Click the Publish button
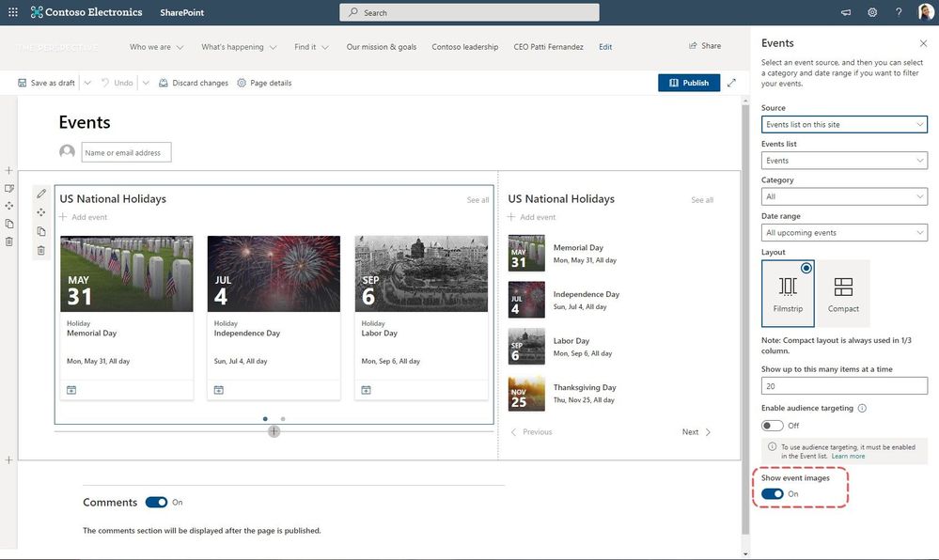Viewport: 939px width, 560px height. click(689, 83)
